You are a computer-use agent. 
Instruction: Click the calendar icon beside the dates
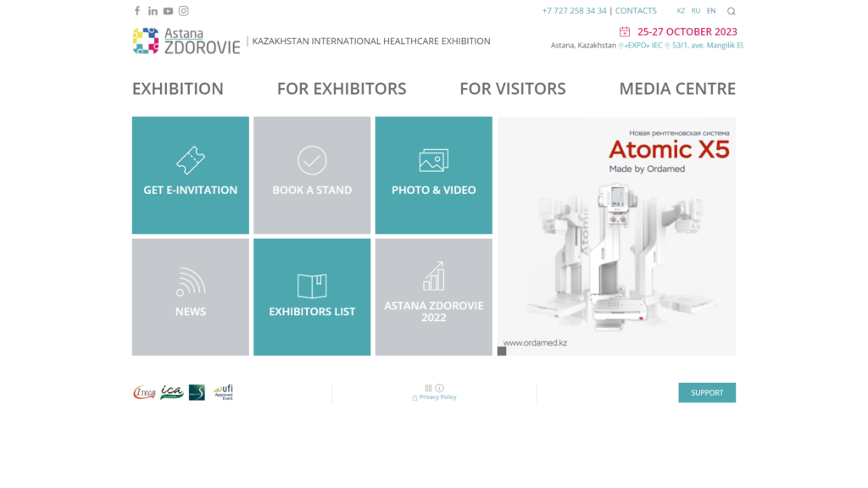click(625, 31)
